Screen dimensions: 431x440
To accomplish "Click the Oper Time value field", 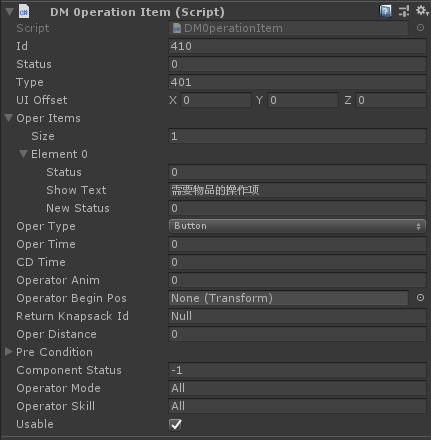I will coord(297,244).
